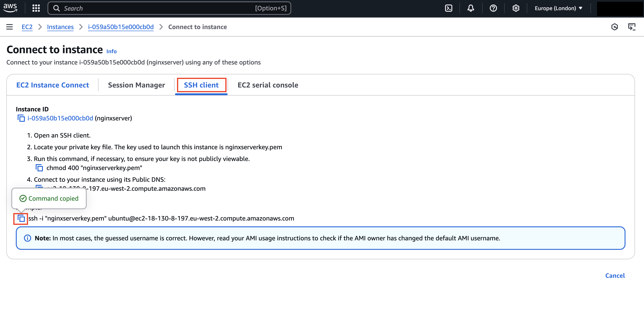
Task: Open i-059a50b15e000cb0d breadcrumb link
Action: click(121, 27)
